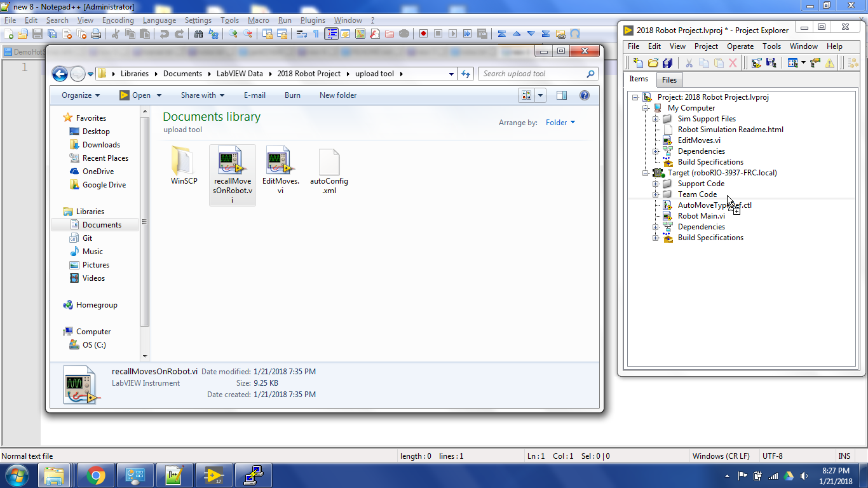Expand the Sim Support Files tree node
The width and height of the screenshot is (868, 488).
(x=656, y=119)
